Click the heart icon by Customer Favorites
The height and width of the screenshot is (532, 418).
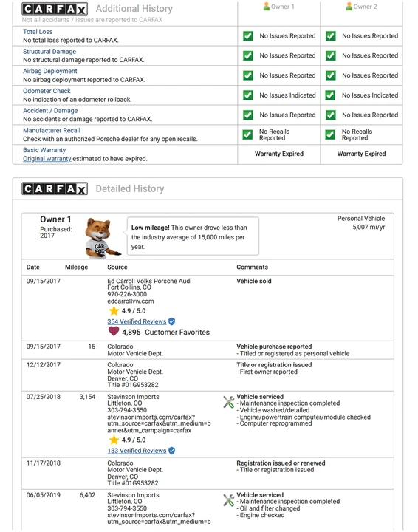coord(114,331)
